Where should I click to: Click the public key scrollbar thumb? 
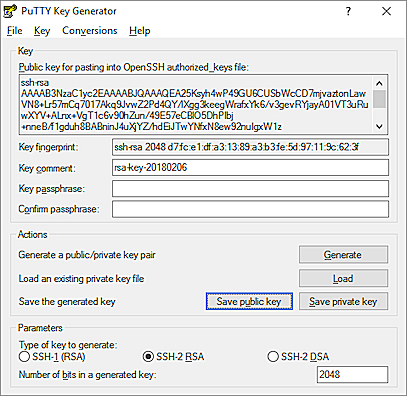pyautogui.click(x=379, y=99)
